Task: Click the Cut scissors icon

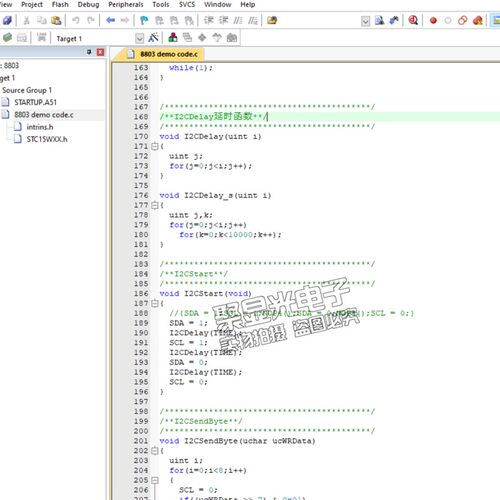Action: click(27, 20)
